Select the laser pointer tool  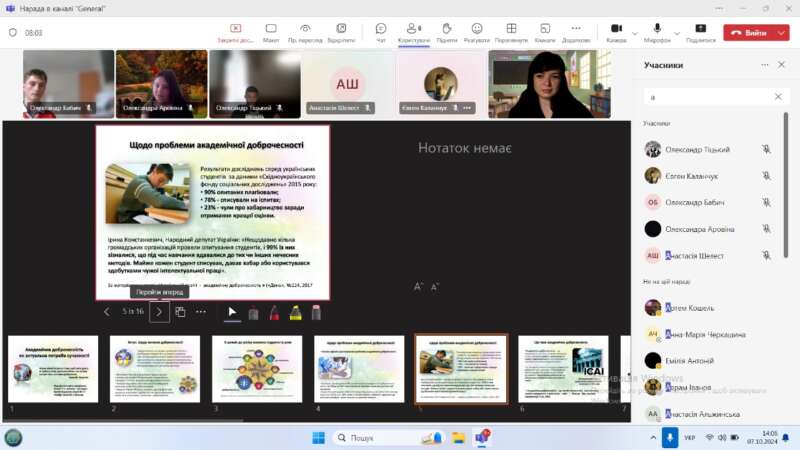[x=253, y=312]
